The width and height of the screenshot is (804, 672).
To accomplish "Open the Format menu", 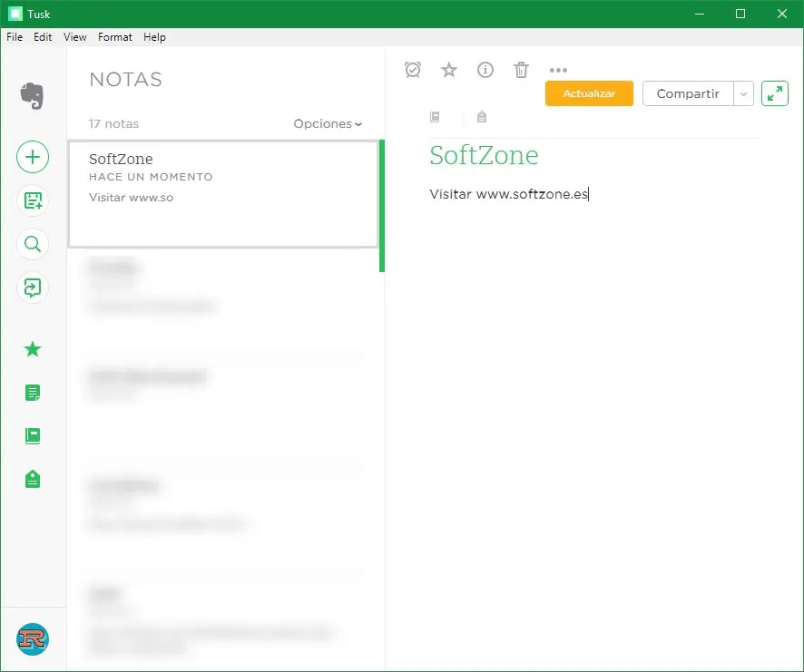I will click(115, 37).
